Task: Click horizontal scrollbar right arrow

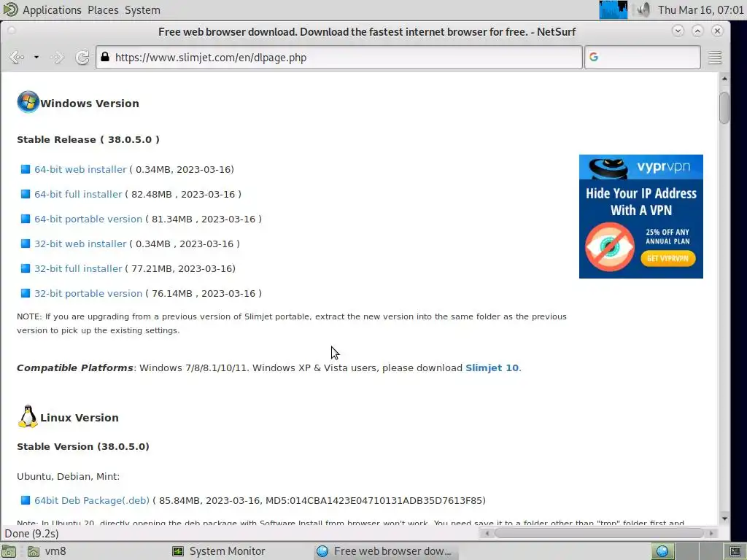Action: [x=711, y=533]
